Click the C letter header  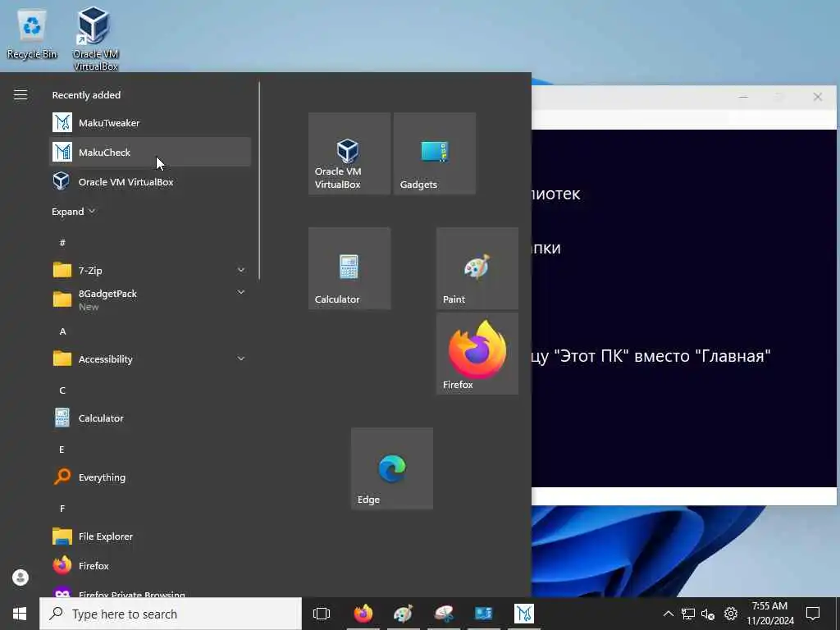[x=62, y=390]
